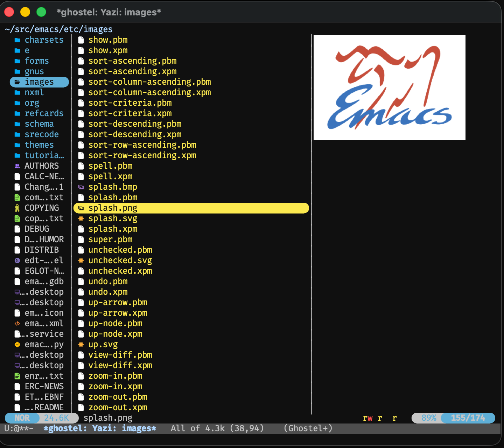Open the e directory
This screenshot has height=448, width=504.
pyautogui.click(x=27, y=50)
